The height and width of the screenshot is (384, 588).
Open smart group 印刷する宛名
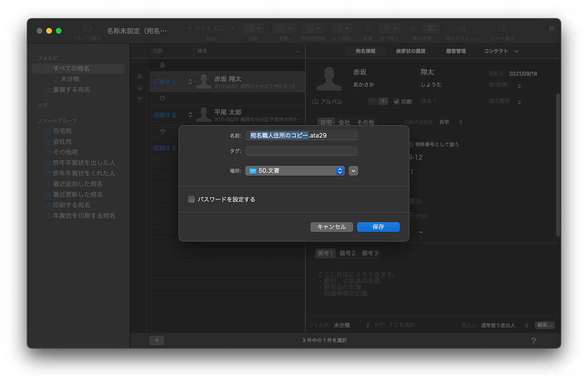click(68, 205)
